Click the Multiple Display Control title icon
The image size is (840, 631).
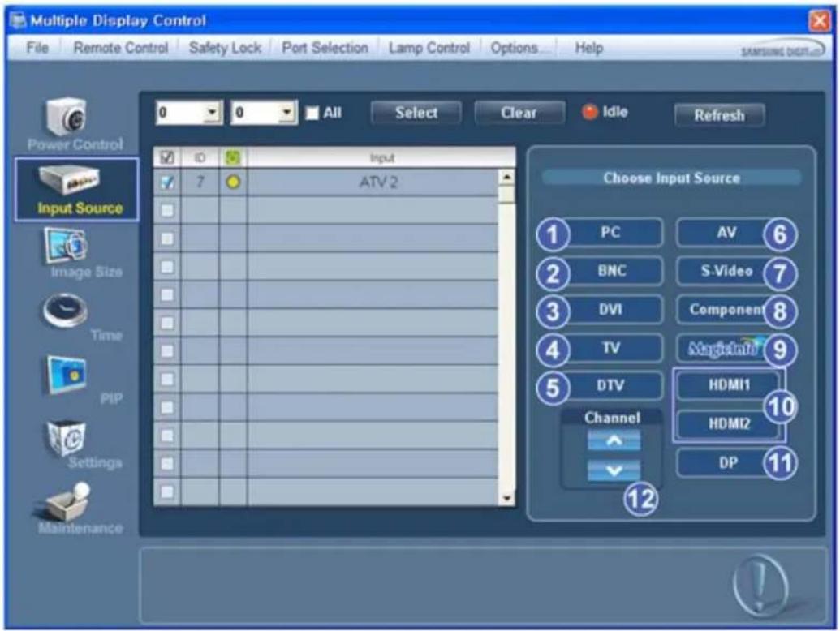pos(17,20)
